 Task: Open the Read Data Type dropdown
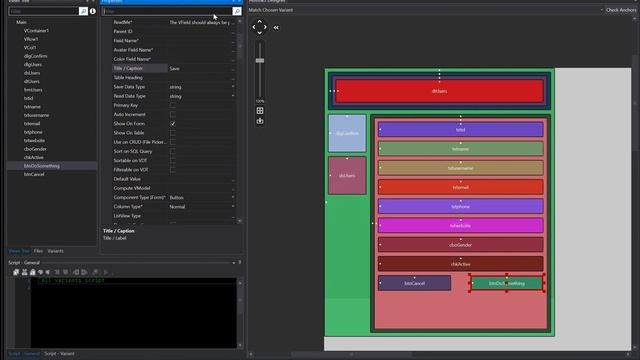pos(233,96)
